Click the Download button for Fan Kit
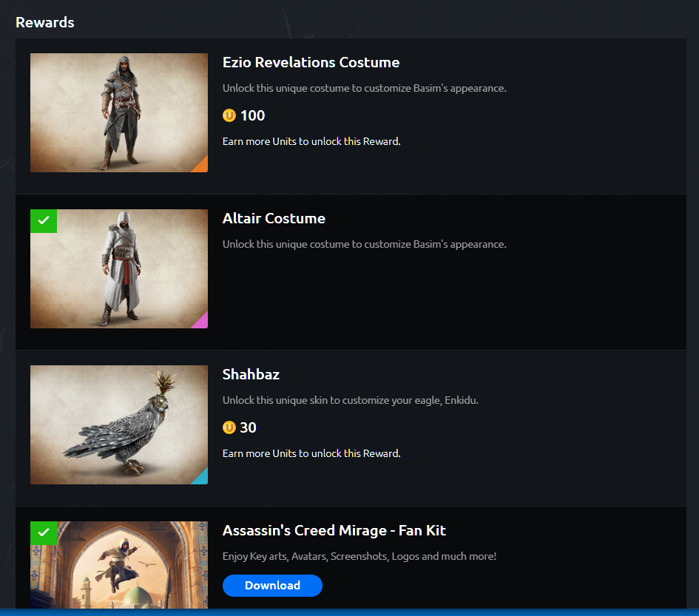This screenshot has height=616, width=699. tap(272, 585)
